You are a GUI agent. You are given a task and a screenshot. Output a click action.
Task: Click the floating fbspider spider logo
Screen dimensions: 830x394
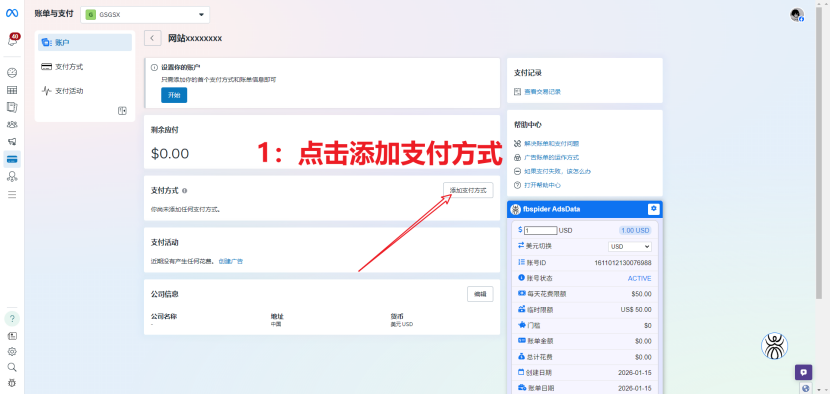pyautogui.click(x=774, y=346)
